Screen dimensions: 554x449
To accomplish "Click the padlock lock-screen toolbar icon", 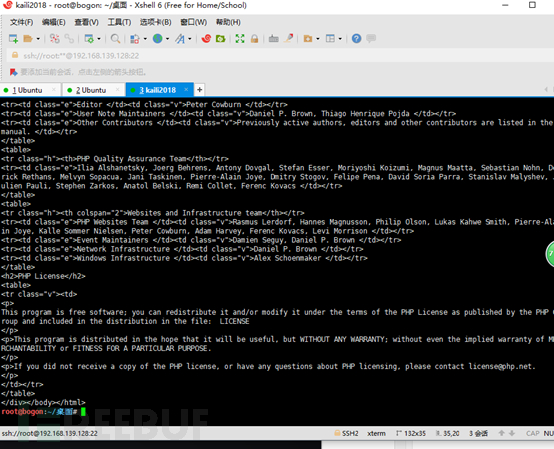I will tap(254, 39).
